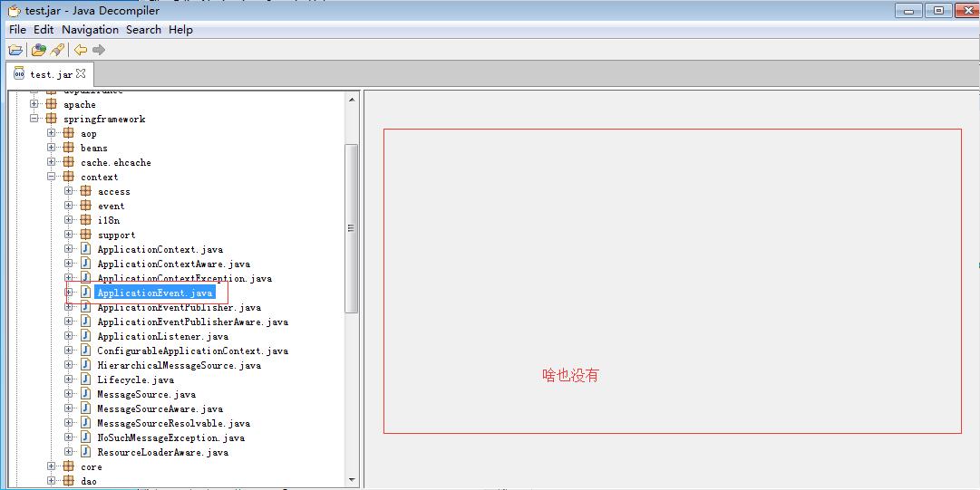980x490 pixels.
Task: Open the File menu
Action: pos(17,29)
